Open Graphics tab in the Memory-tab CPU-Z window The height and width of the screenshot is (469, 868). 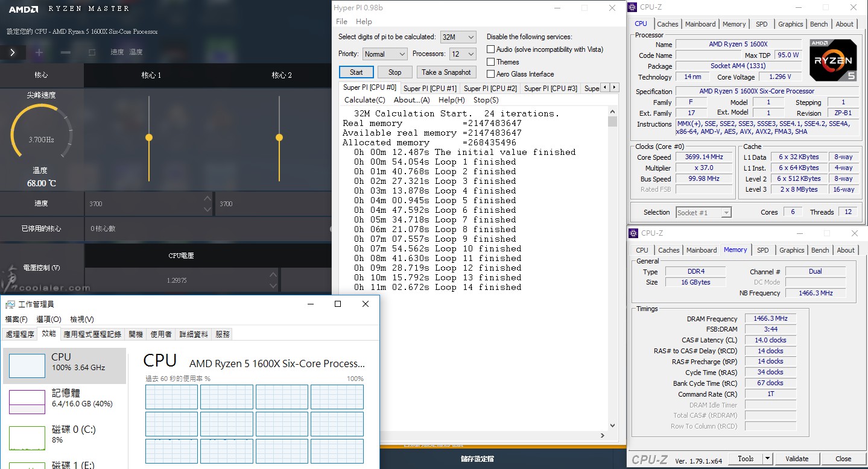click(x=792, y=250)
